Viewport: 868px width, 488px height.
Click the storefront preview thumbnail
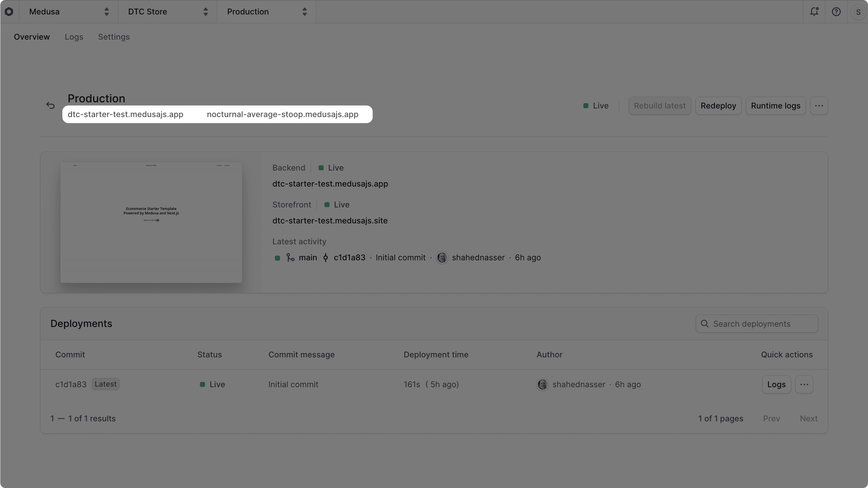[x=151, y=222]
